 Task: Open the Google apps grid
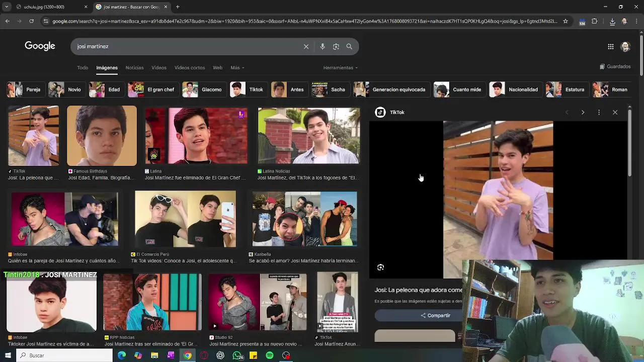tap(611, 47)
